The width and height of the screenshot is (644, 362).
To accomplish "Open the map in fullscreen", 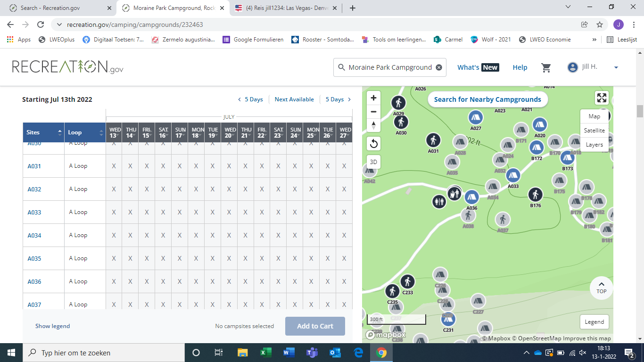I will click(x=602, y=98).
